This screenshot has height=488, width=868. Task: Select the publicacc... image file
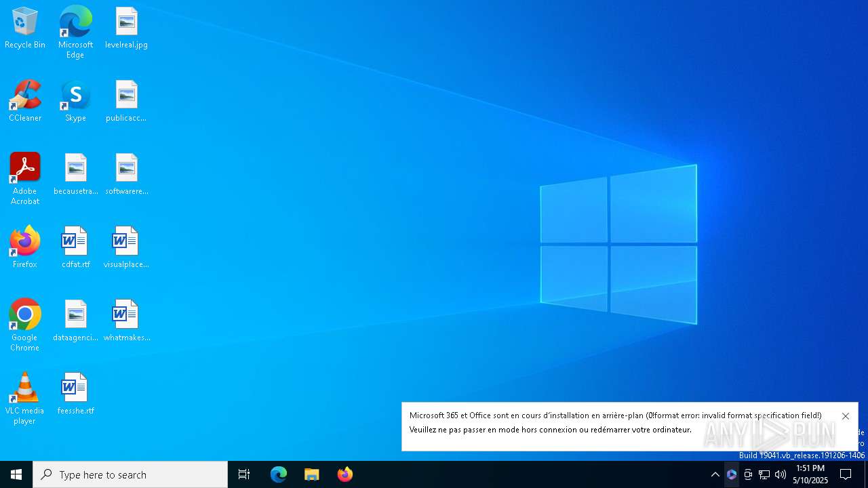pyautogui.click(x=126, y=102)
